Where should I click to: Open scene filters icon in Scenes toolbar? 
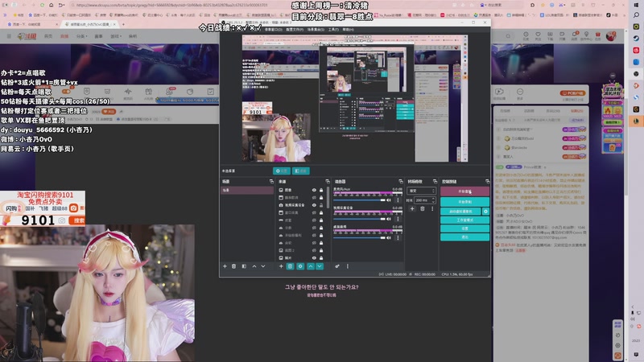[244, 266]
